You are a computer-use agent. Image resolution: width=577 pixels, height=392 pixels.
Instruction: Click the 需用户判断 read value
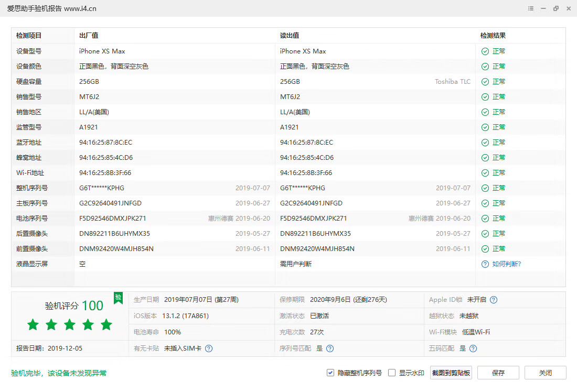click(x=296, y=264)
